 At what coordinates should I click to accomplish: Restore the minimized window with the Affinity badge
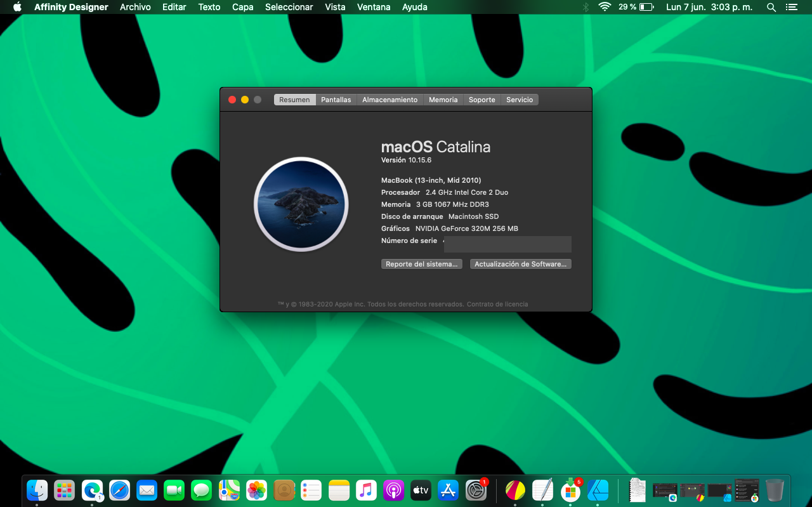(719, 490)
